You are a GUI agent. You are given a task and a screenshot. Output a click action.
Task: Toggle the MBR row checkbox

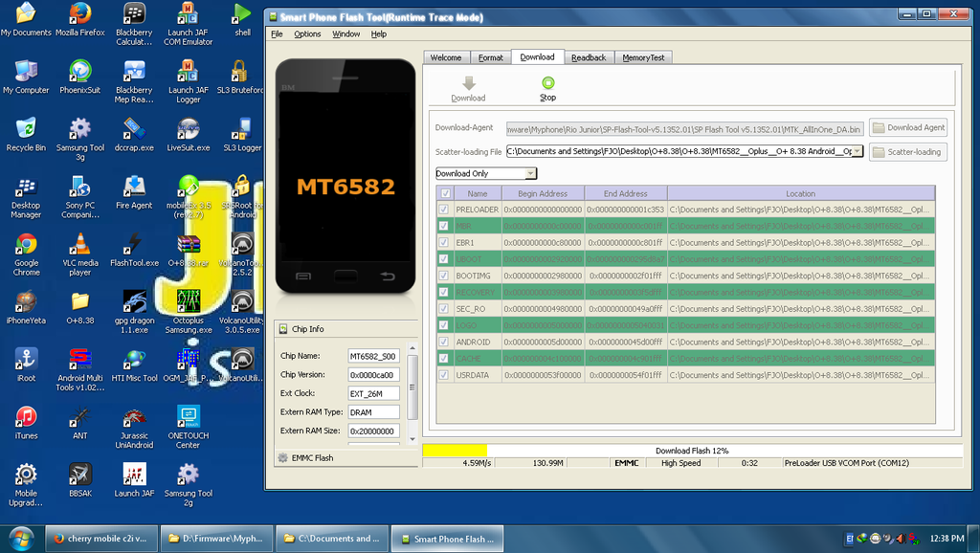pos(444,226)
